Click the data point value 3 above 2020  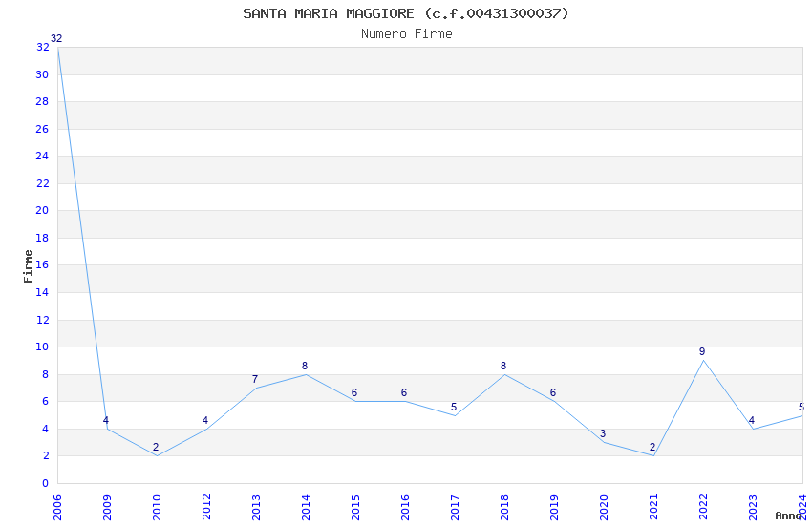point(603,434)
